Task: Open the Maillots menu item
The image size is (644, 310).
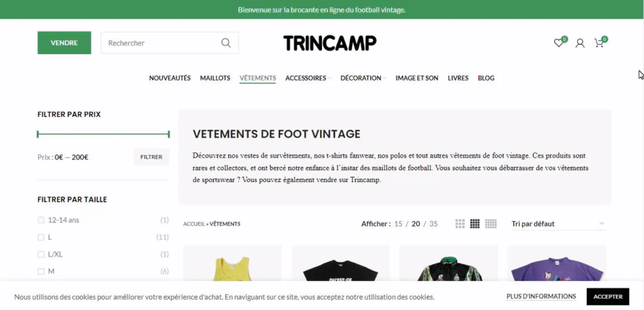Action: pyautogui.click(x=215, y=78)
